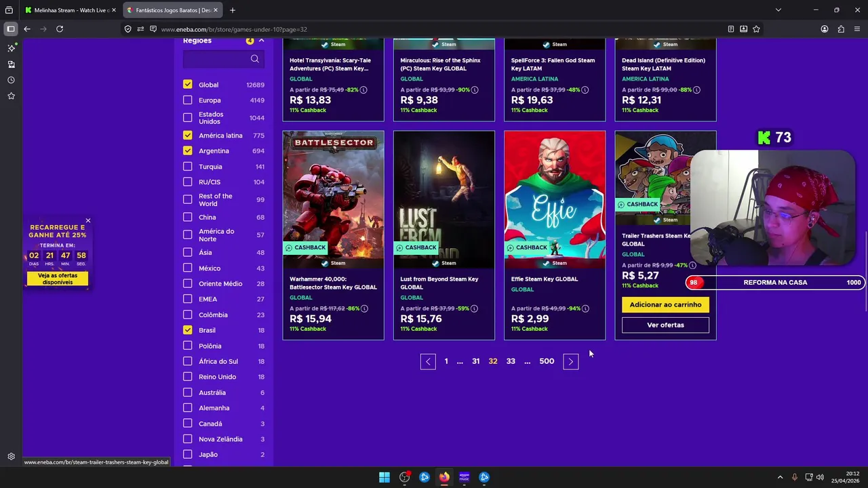Screen dimensions: 868x488
Task: Open the tracking protection shield
Action: (127, 29)
